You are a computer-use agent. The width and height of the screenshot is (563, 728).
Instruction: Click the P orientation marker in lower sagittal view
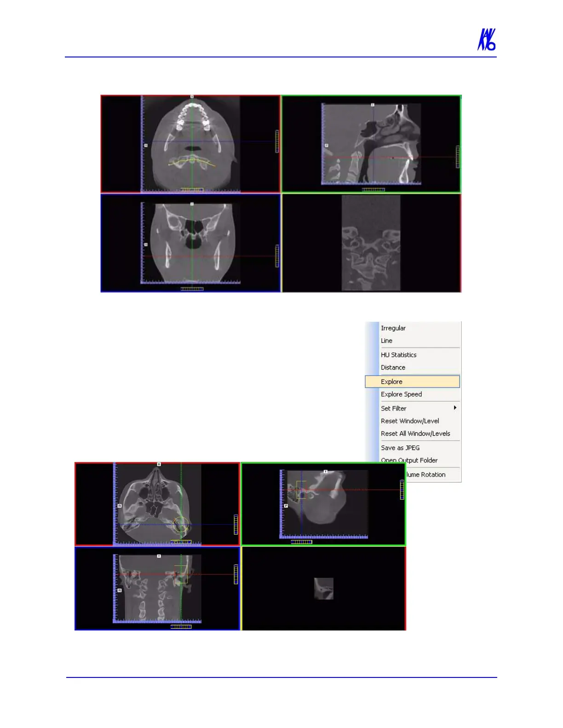click(x=286, y=506)
